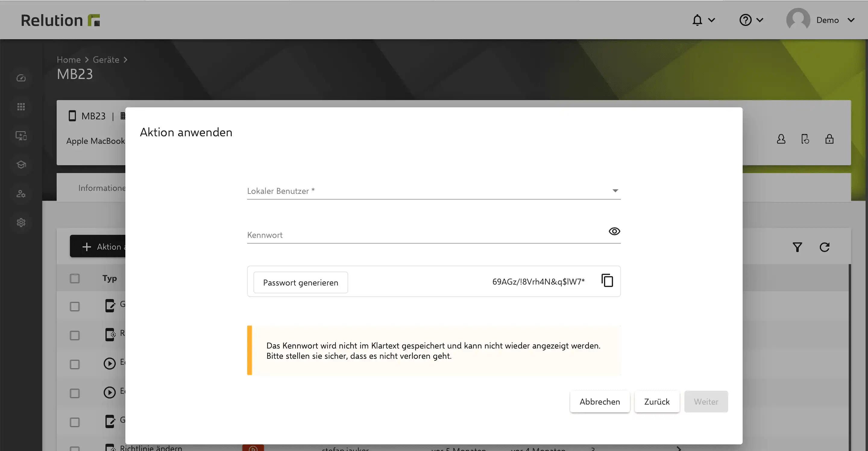The height and width of the screenshot is (451, 868).
Task: Click the Apple MacBook model text
Action: tap(96, 141)
